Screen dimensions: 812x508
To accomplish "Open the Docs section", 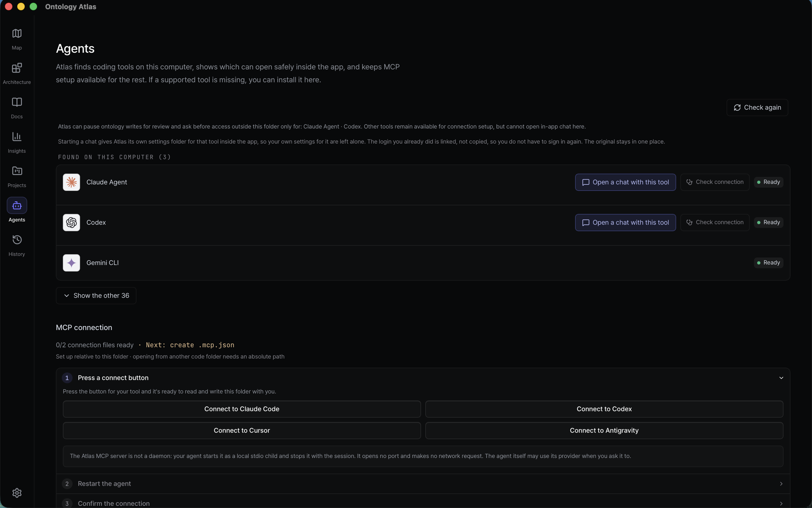I will pos(17,108).
